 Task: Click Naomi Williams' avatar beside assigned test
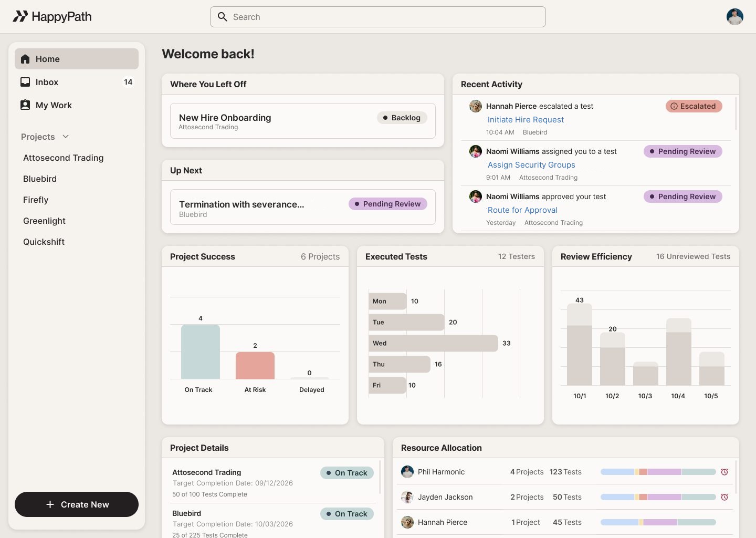[476, 151]
